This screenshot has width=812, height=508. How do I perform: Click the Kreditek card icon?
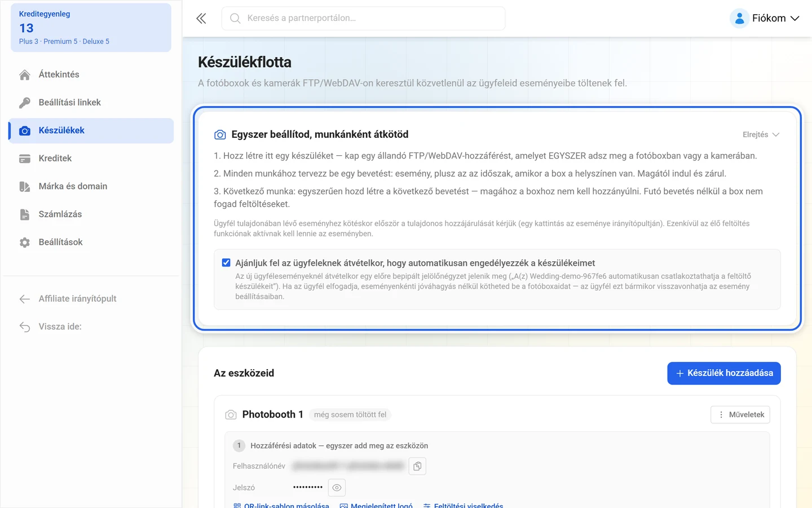click(x=25, y=159)
